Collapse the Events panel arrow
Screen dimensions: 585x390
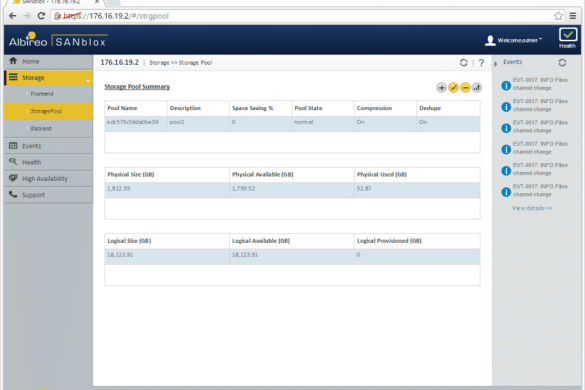496,64
